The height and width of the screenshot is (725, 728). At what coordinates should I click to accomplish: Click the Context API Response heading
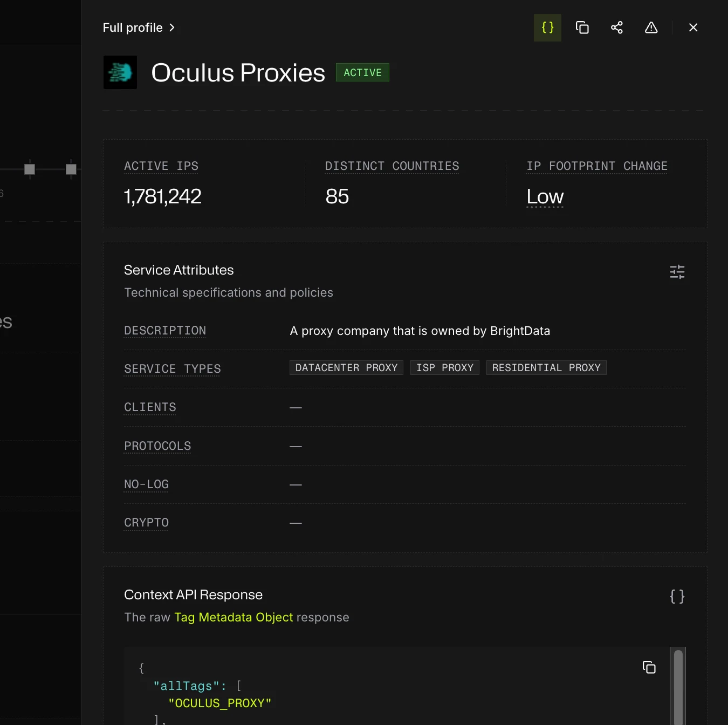pyautogui.click(x=194, y=594)
